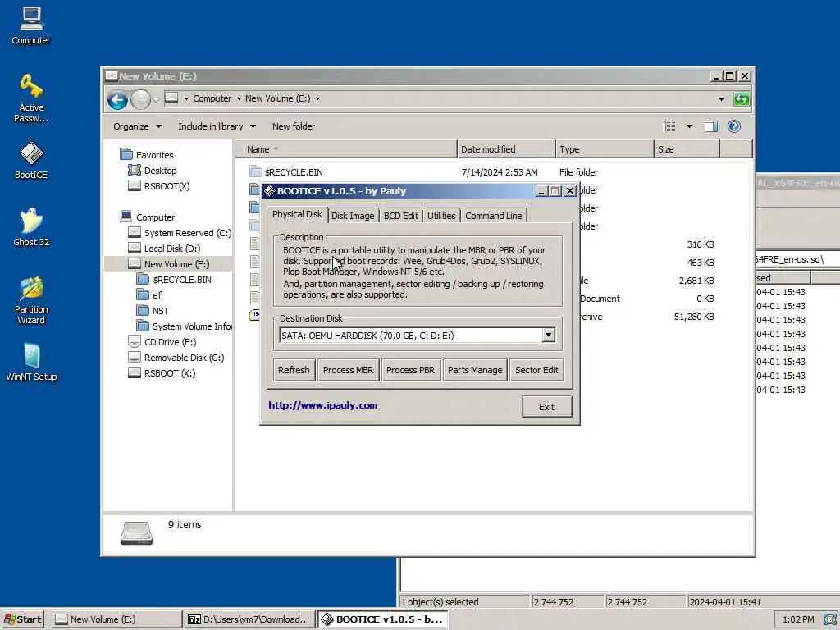Toggle the preview pane icon
The width and height of the screenshot is (840, 630).
pos(710,126)
